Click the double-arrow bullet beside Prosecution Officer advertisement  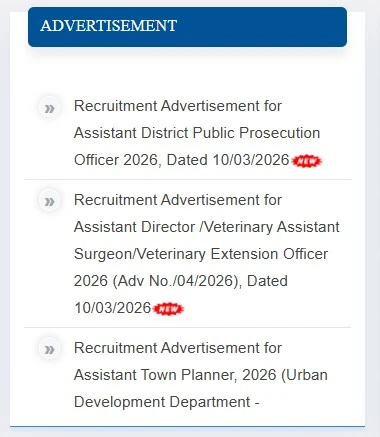click(x=50, y=108)
